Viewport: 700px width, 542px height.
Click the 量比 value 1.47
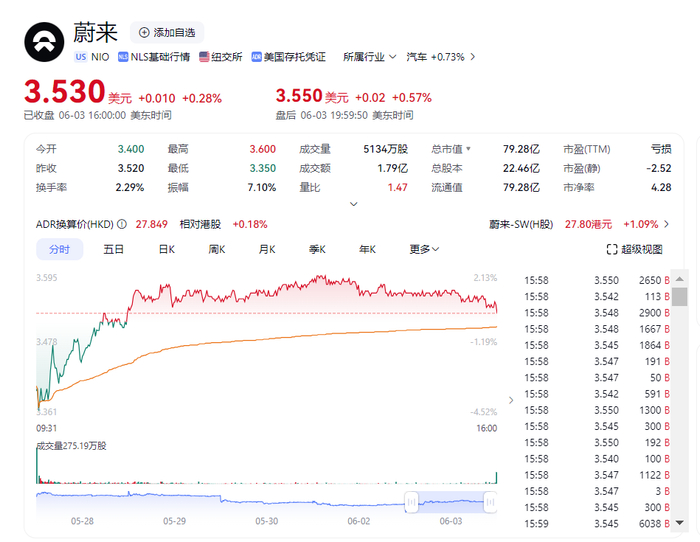pos(397,188)
